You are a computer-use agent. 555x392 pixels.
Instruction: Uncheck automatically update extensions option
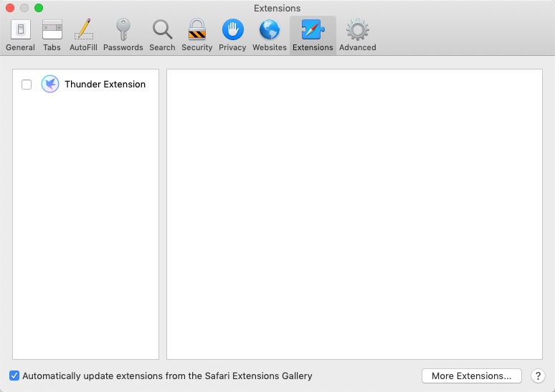tap(14, 376)
